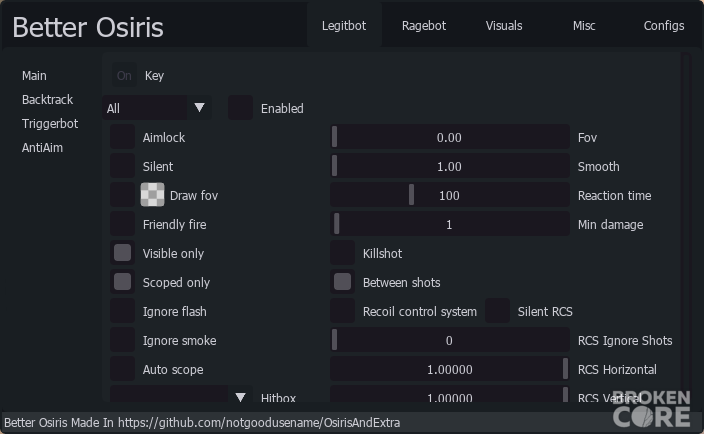Enable the Ignore flash checkbox
704x434 pixels.
[x=122, y=311]
